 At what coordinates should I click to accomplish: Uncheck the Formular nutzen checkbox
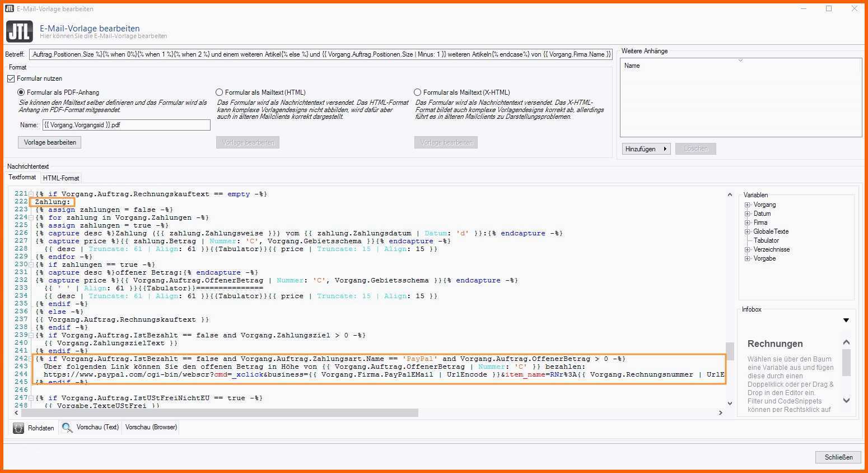(11, 78)
